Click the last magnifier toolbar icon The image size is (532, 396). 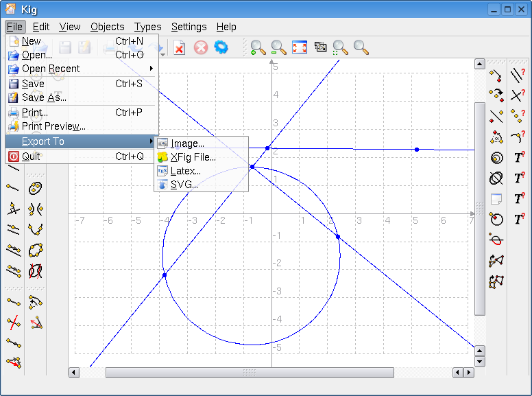(361, 47)
